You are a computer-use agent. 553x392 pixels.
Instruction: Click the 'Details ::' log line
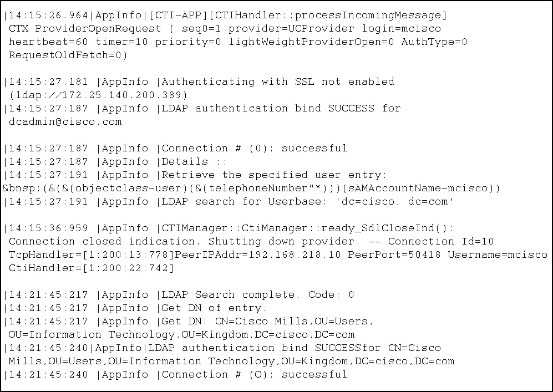[195, 161]
